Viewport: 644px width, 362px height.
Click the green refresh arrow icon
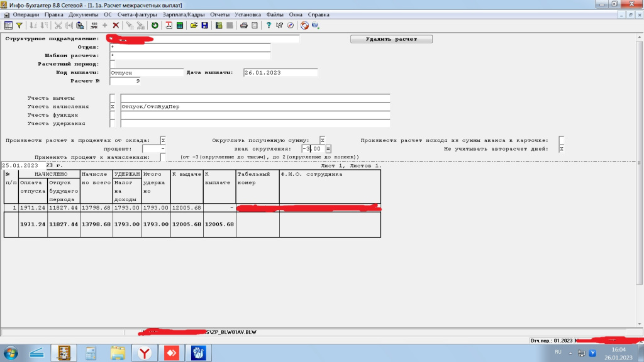tap(155, 26)
